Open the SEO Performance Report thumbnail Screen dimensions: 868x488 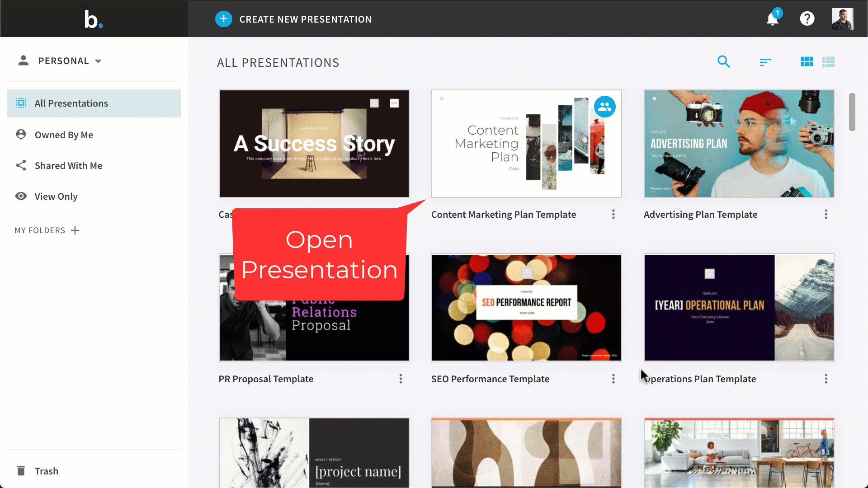tap(527, 308)
